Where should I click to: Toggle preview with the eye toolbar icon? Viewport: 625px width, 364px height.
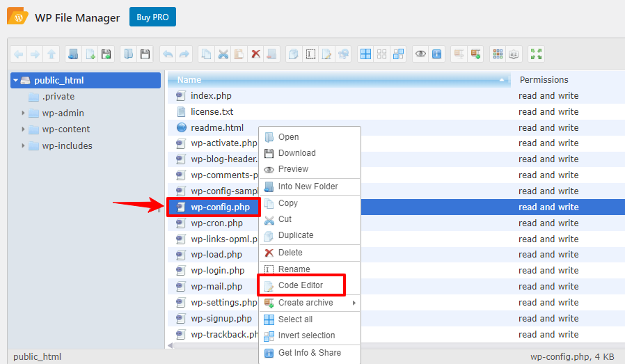click(x=420, y=54)
